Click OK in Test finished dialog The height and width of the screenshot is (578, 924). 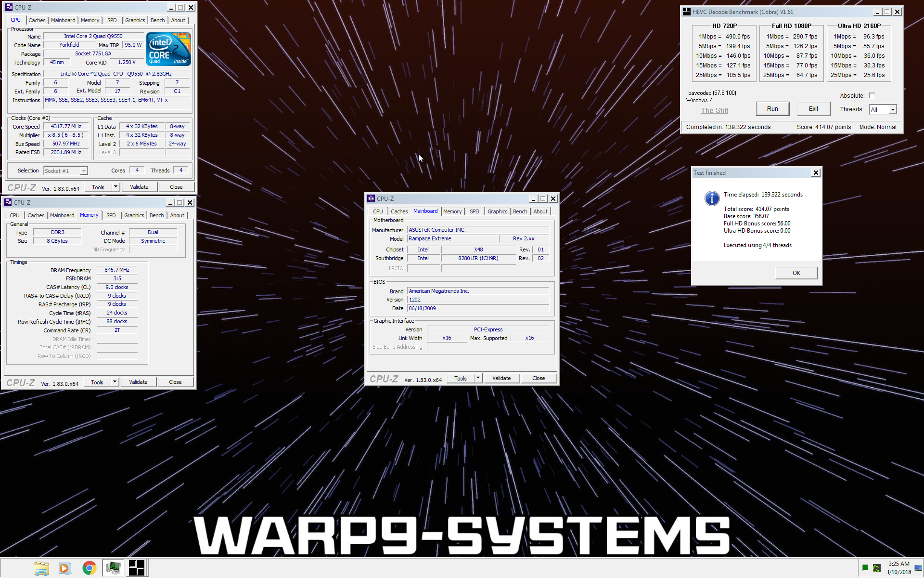pos(796,273)
